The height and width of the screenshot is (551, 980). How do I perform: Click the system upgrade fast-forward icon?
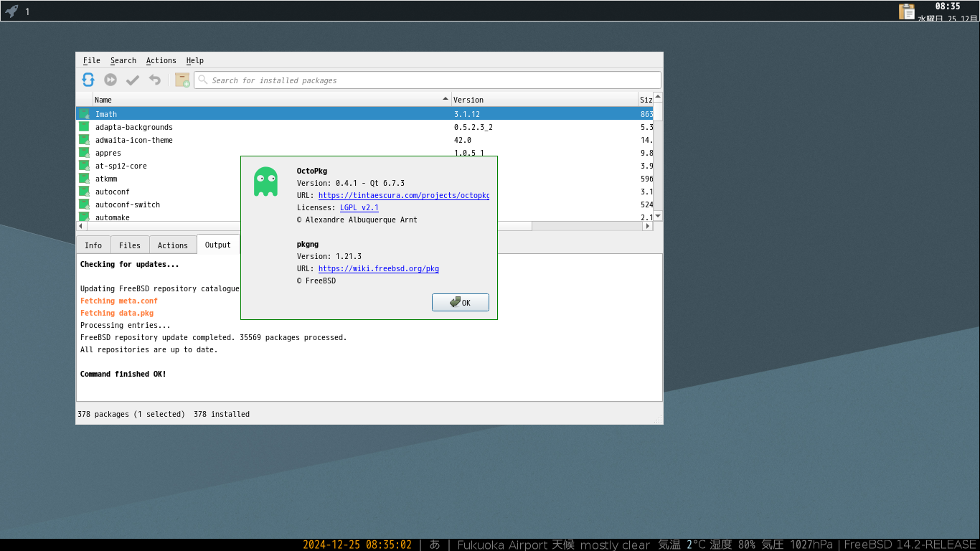point(110,80)
